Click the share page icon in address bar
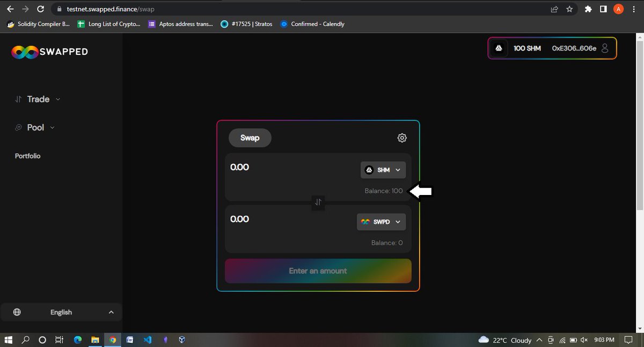Viewport: 644px width, 347px height. 554,9
